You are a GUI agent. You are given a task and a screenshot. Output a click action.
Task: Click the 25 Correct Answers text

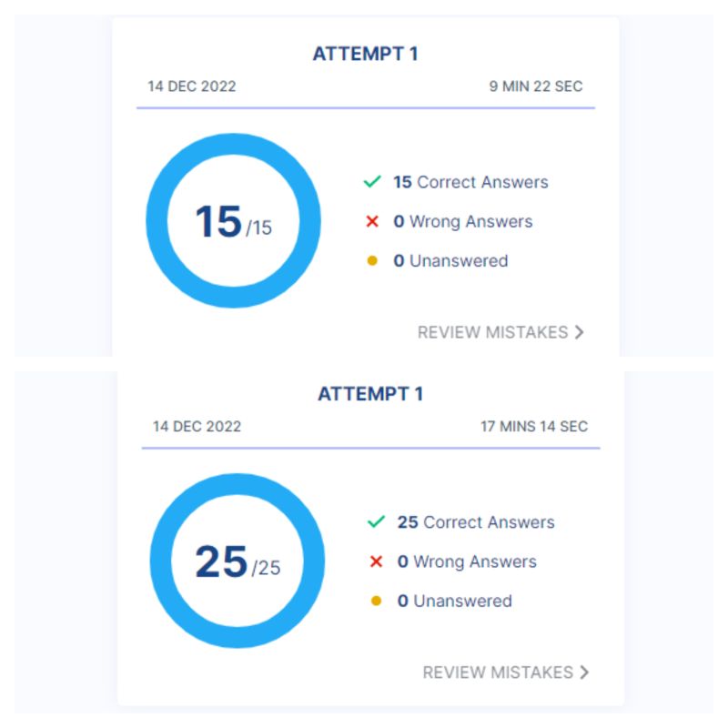coord(476,522)
